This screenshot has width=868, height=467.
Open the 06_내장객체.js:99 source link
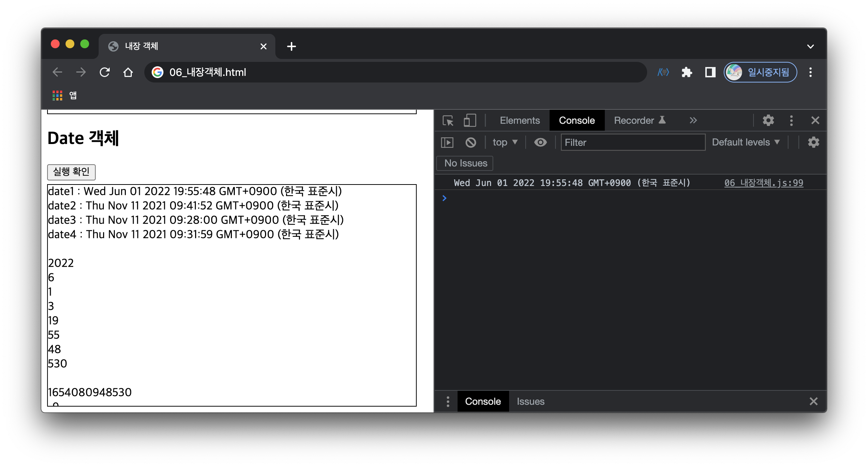(x=763, y=183)
